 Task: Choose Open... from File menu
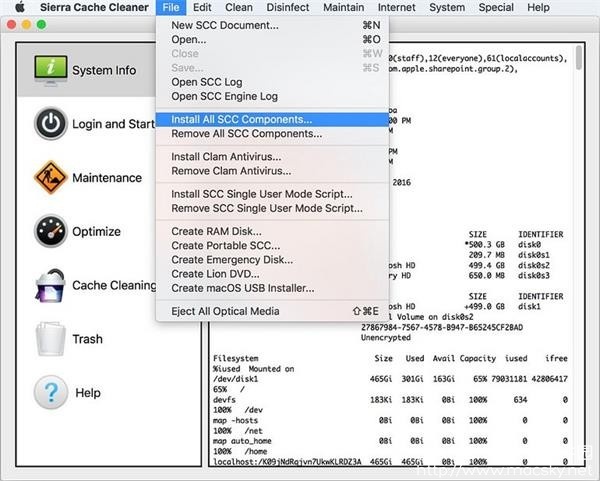(x=272, y=39)
